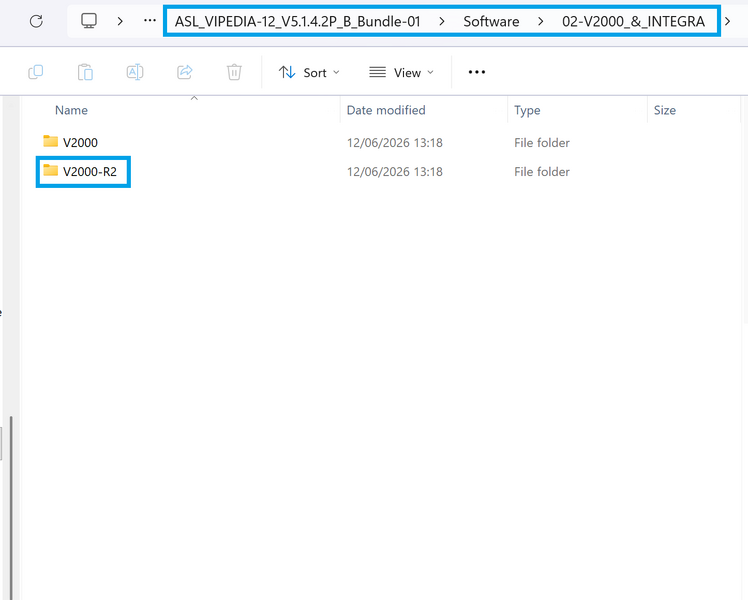
Task: Sort by the Type column header
Action: coord(527,110)
